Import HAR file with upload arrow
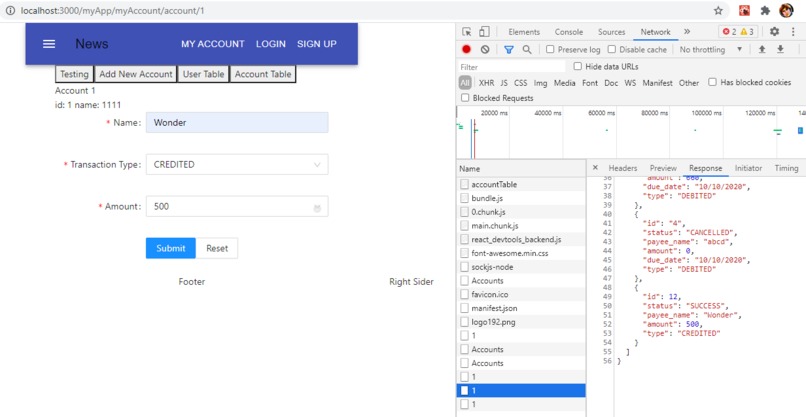The image size is (806, 417). point(762,49)
